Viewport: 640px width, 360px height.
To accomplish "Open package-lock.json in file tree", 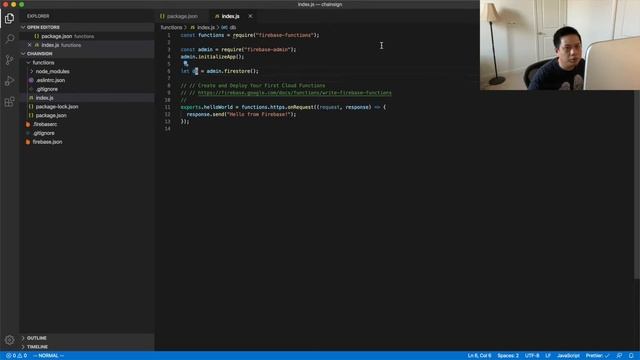I will (87, 107).
